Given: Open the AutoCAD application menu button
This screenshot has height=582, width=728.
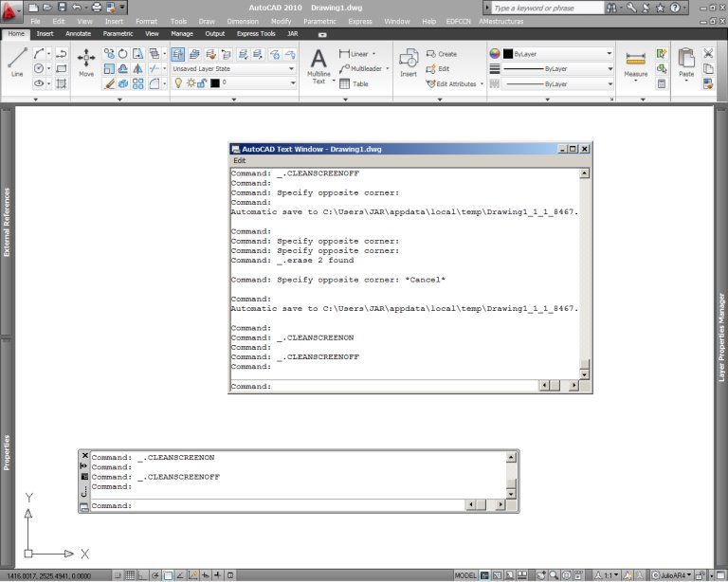Looking at the screenshot, I should [x=10, y=11].
